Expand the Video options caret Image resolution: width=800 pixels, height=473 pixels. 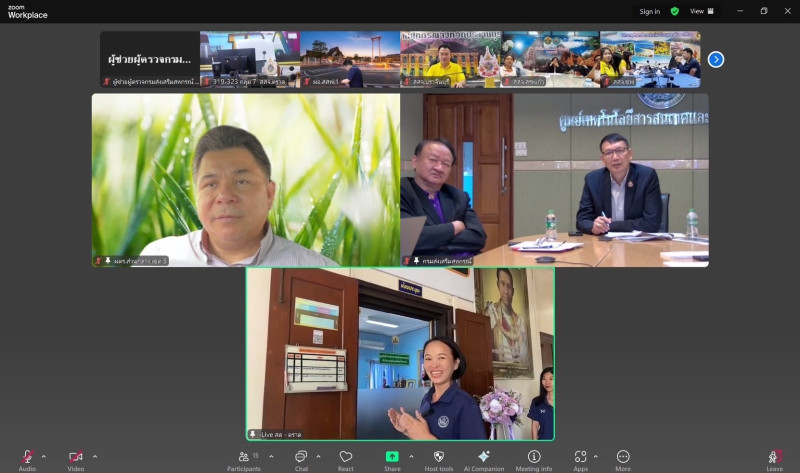(x=95, y=456)
